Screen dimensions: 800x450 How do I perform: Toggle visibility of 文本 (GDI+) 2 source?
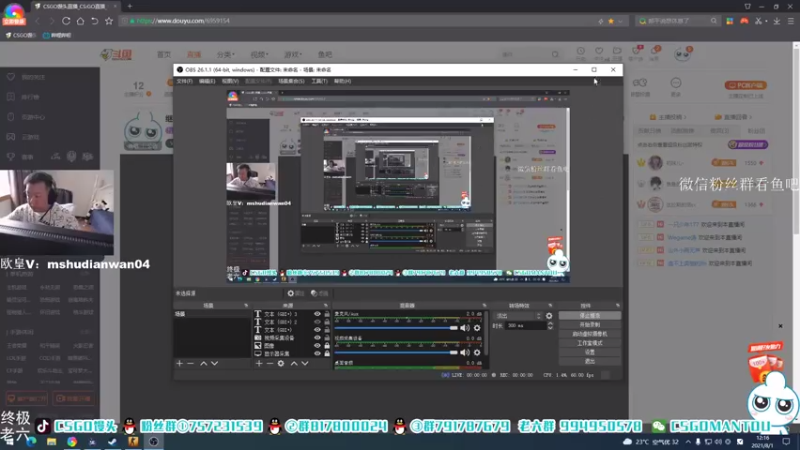pos(317,322)
